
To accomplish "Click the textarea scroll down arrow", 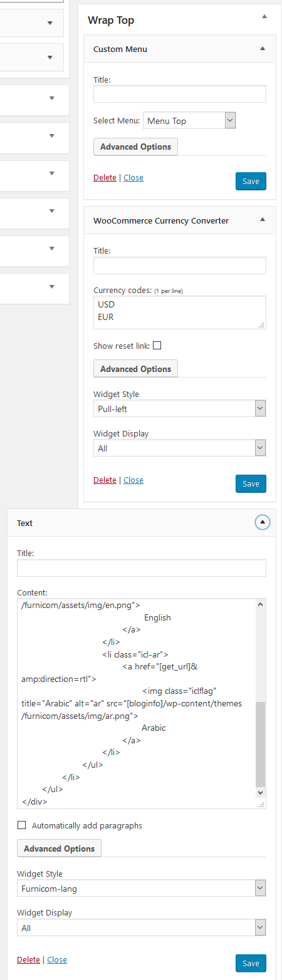I will [x=261, y=792].
